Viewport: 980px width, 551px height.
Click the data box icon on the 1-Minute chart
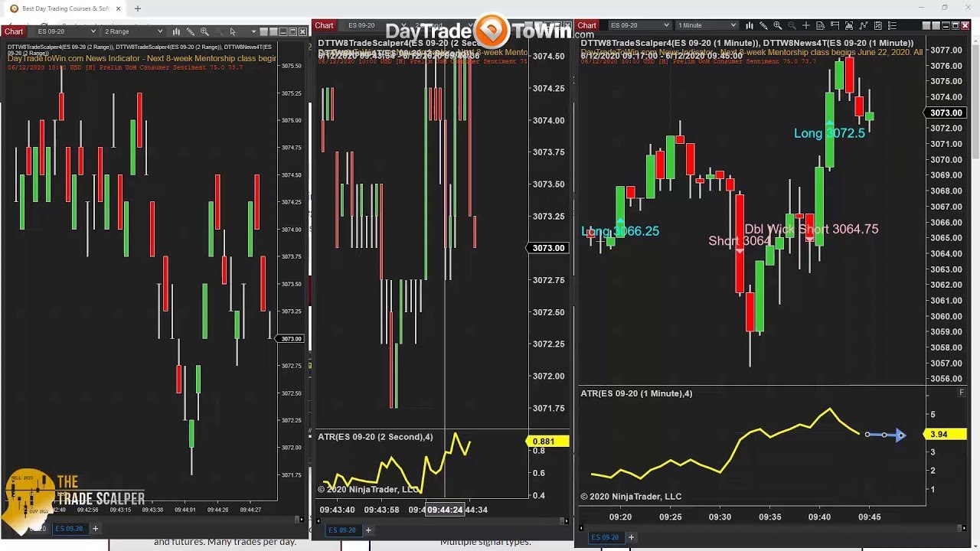click(821, 25)
